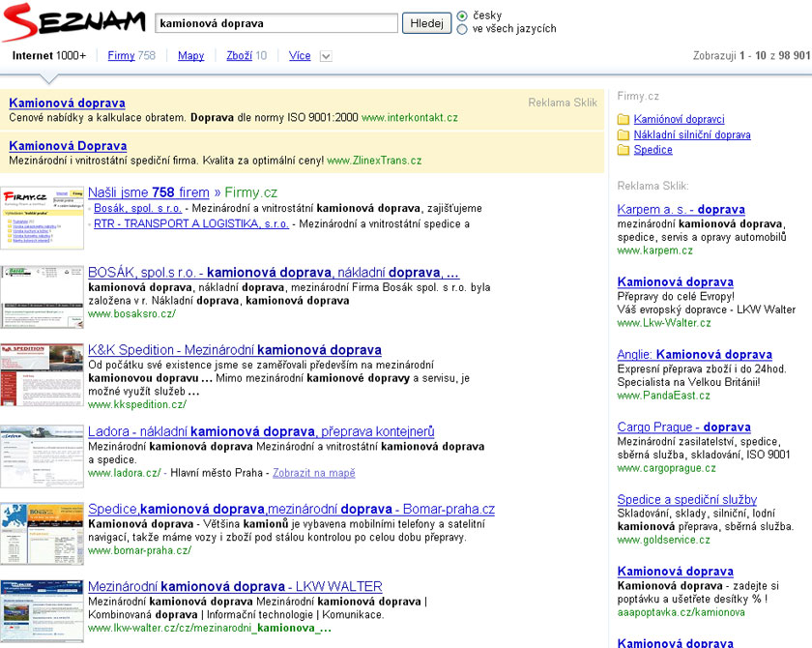812x648 pixels.
Task: Open Nákladní silniční doprava category link
Action: pos(692,135)
